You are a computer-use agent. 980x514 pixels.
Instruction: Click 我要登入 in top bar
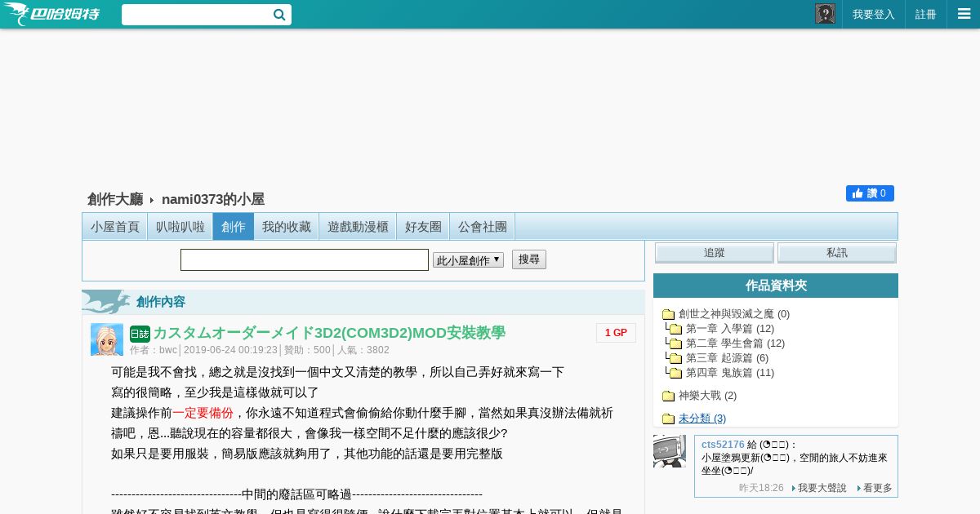[x=874, y=14]
